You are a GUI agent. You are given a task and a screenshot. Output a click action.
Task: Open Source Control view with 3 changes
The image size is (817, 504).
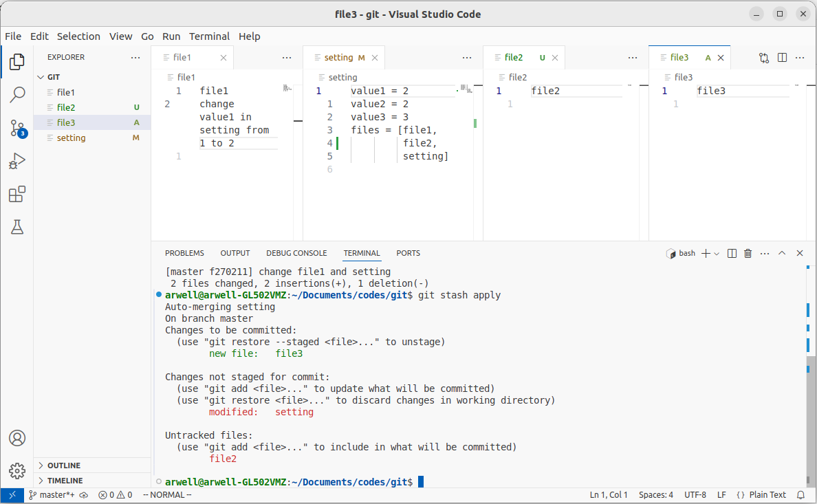click(x=17, y=128)
